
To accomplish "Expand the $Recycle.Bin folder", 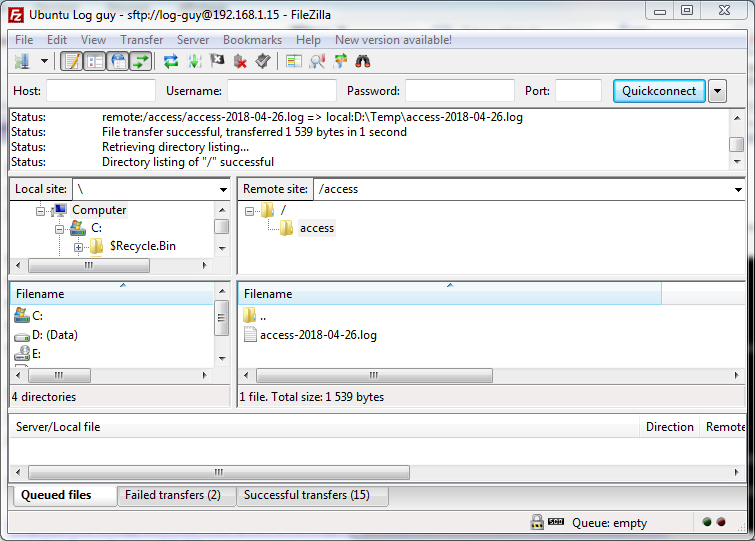I will click(x=78, y=247).
